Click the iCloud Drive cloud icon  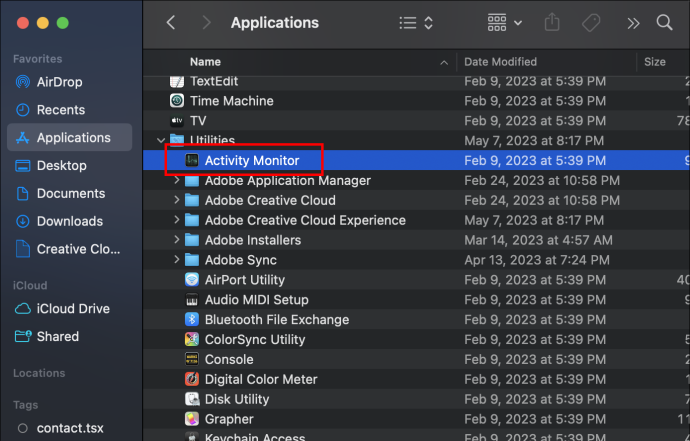click(x=22, y=309)
